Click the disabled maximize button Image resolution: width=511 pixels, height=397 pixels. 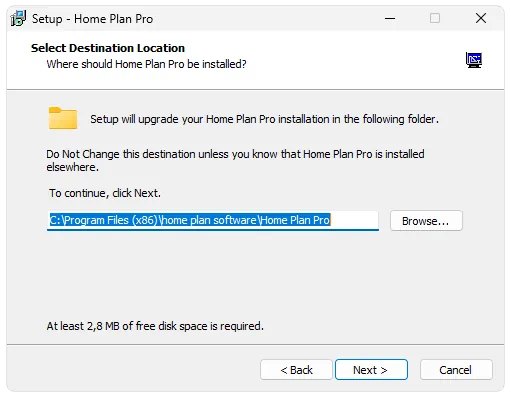[435, 18]
